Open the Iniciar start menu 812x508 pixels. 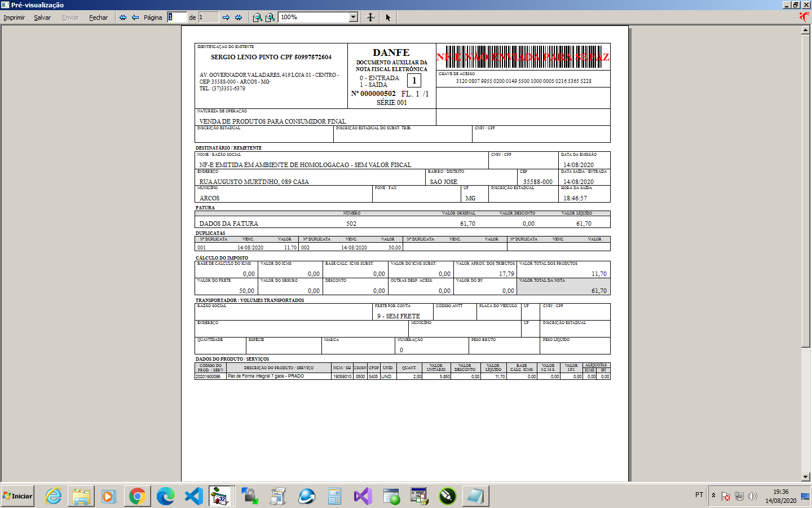(x=17, y=496)
